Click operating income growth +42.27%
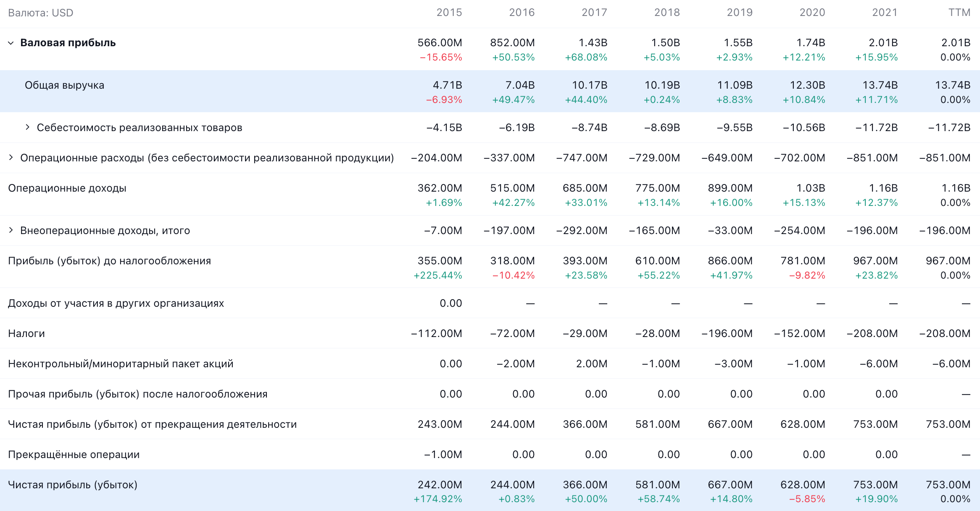This screenshot has width=980, height=511. 514,203
